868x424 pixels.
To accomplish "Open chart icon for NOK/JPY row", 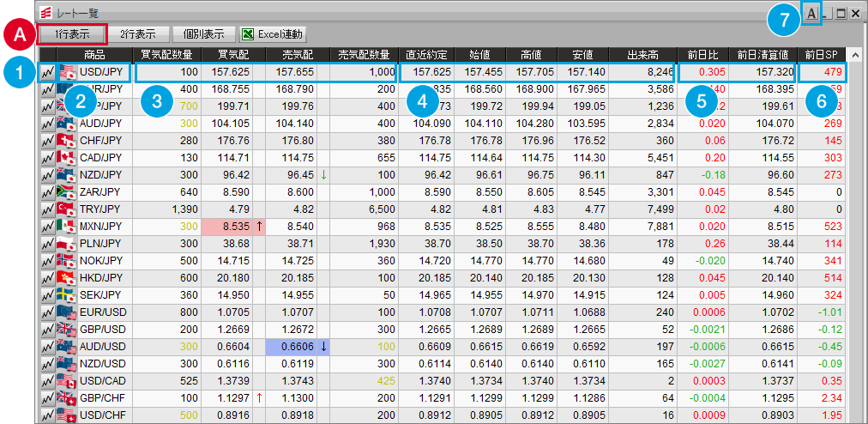I will (x=47, y=261).
